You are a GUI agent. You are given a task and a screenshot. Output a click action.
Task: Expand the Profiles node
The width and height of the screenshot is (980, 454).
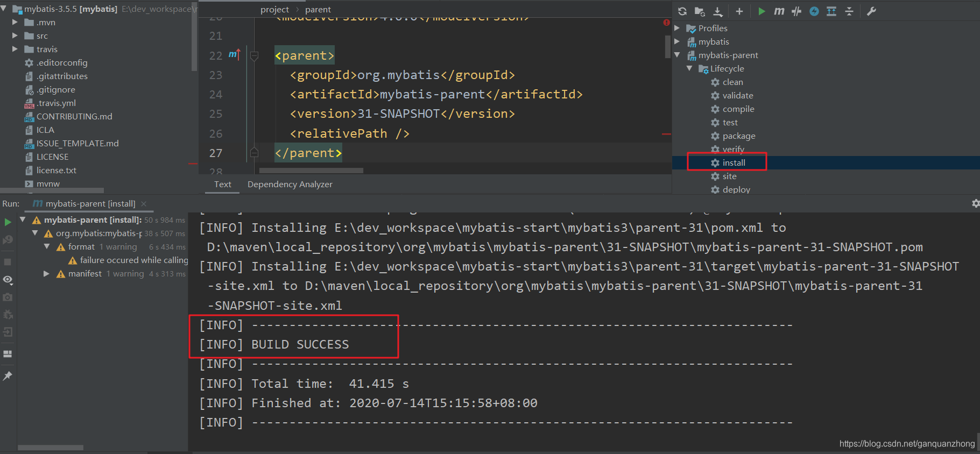678,28
